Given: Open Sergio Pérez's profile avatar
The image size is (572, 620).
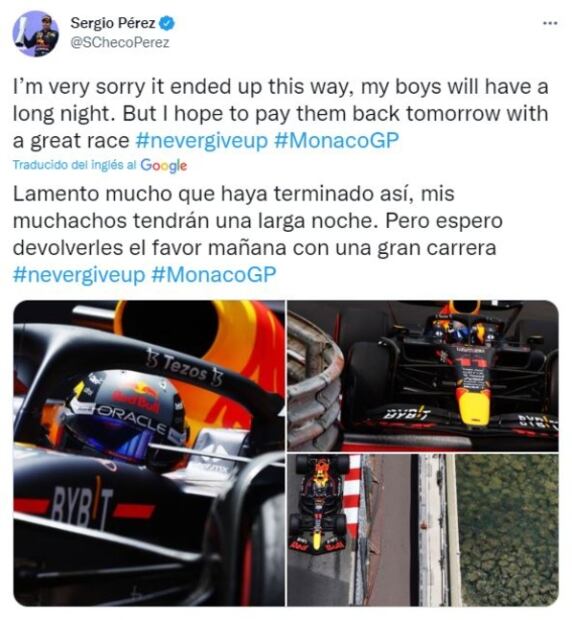Looking at the screenshot, I should click(36, 34).
